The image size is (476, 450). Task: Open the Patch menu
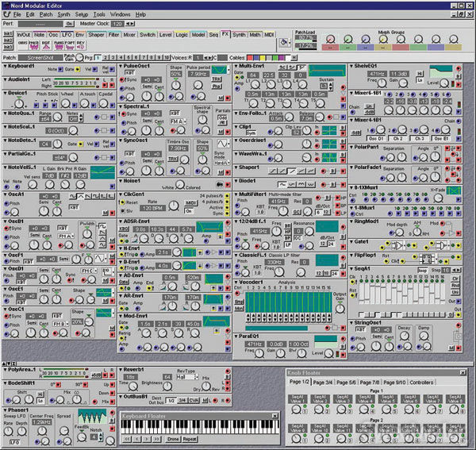(x=46, y=14)
